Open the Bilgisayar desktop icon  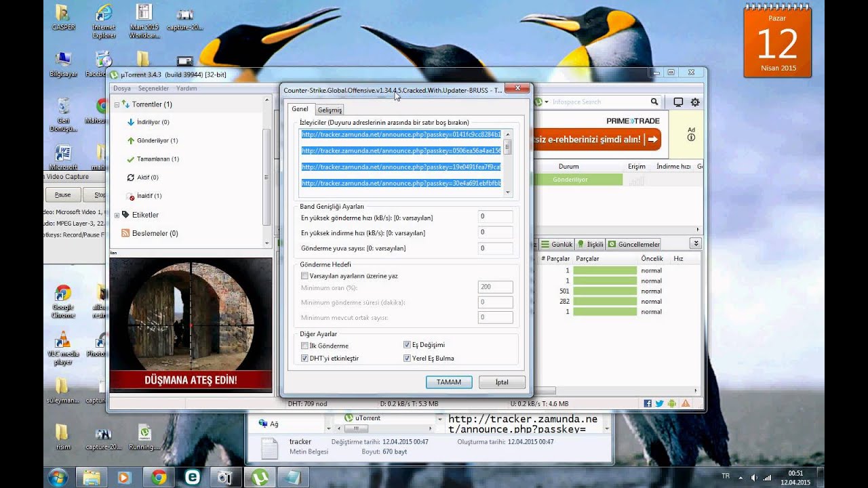(x=63, y=64)
